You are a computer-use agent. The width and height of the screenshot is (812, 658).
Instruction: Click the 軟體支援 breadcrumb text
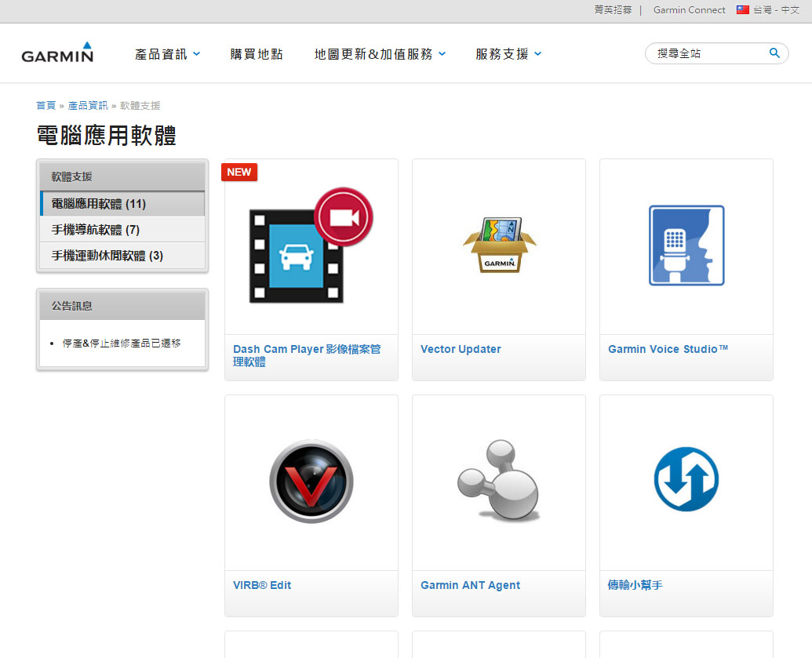(140, 106)
